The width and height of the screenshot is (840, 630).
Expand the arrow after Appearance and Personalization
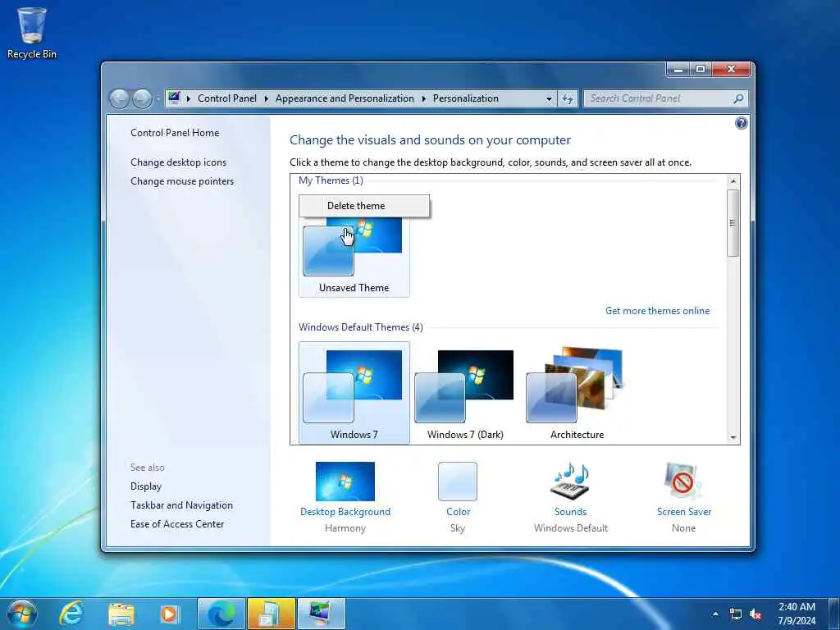click(x=424, y=98)
